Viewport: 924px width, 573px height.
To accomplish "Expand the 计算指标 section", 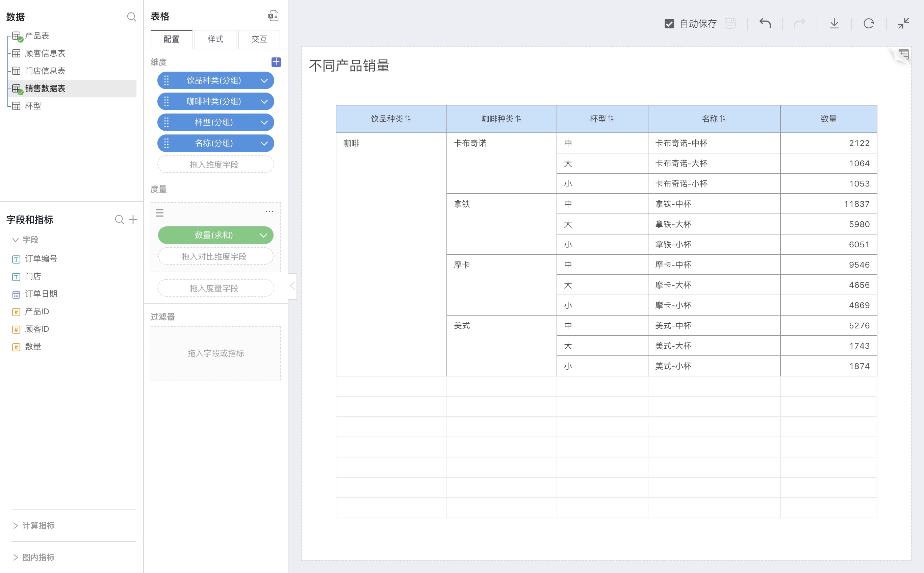I will [x=16, y=525].
